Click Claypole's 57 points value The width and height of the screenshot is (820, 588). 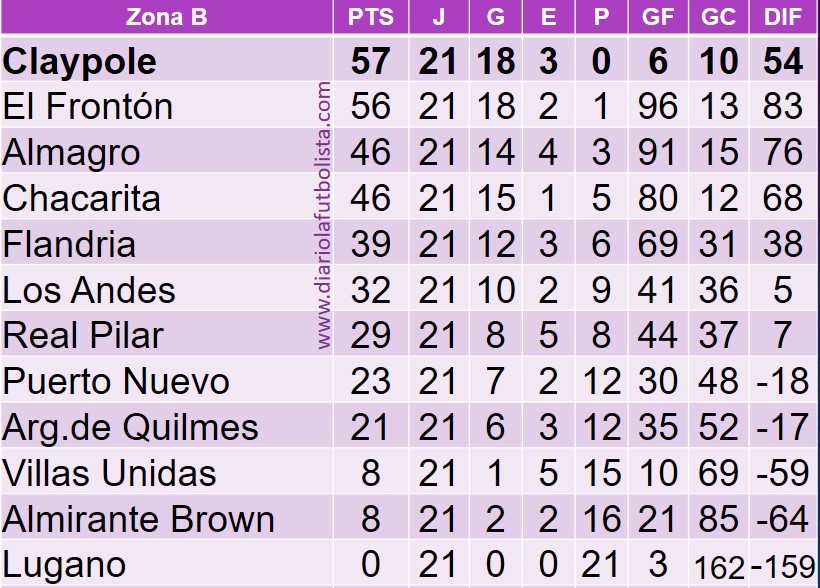click(370, 61)
